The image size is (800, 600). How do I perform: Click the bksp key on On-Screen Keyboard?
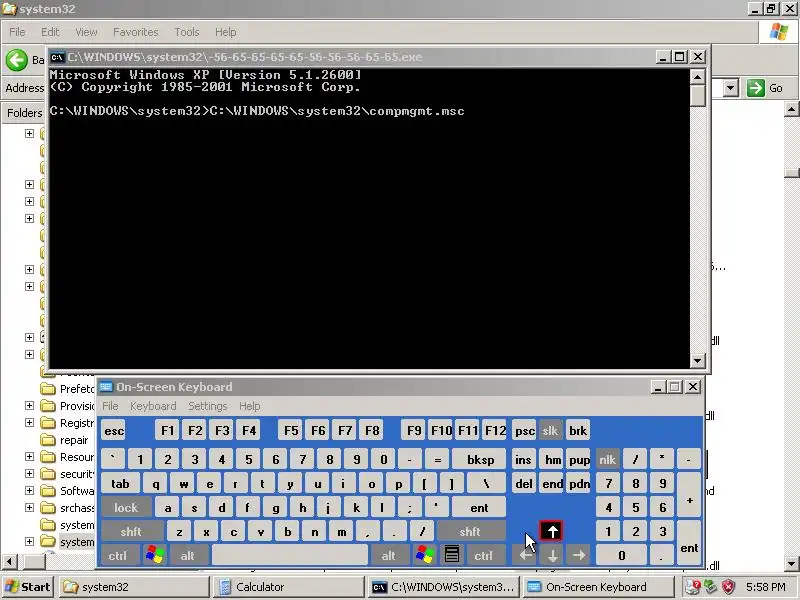point(480,460)
